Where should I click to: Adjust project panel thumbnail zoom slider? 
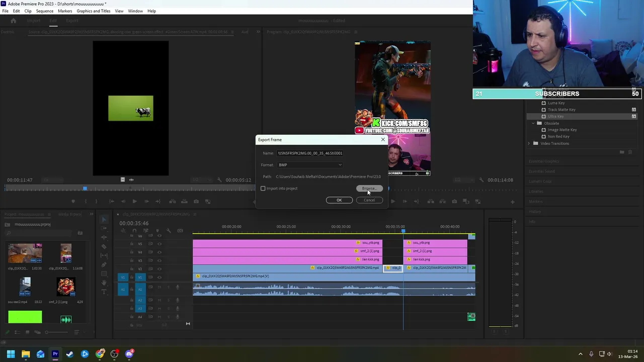click(57, 332)
